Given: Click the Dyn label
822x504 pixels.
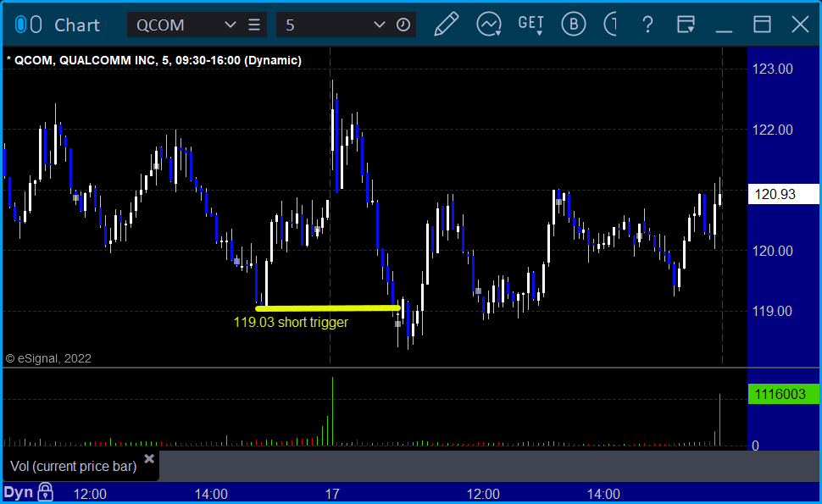Looking at the screenshot, I should pos(19,492).
